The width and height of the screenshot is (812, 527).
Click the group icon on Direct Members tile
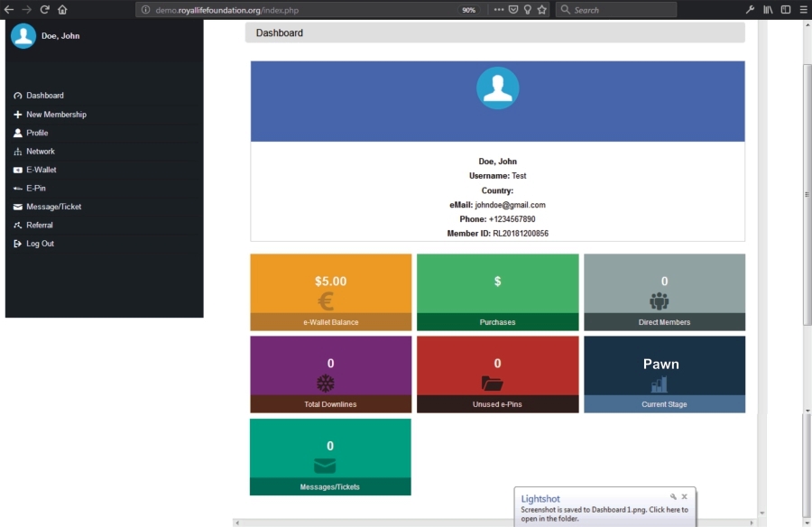659,301
